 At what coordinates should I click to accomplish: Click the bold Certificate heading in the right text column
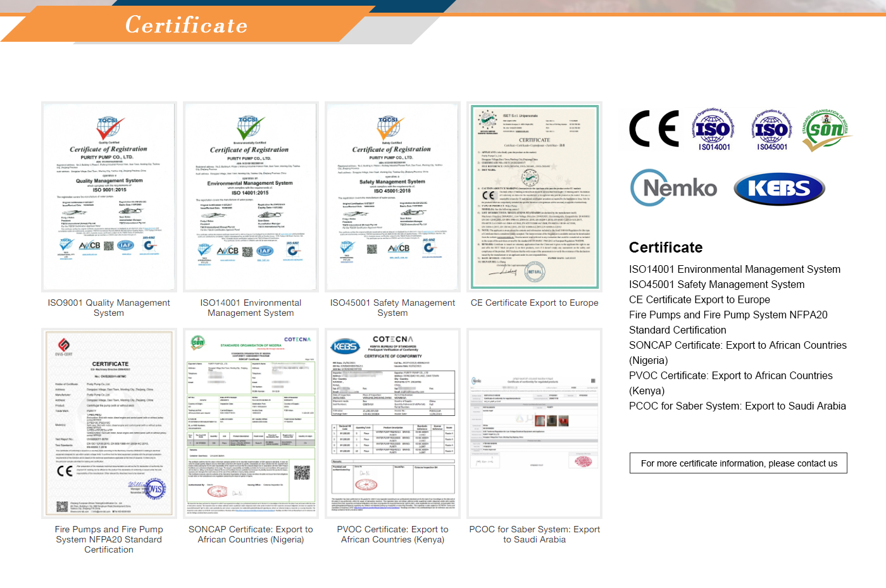(x=666, y=247)
